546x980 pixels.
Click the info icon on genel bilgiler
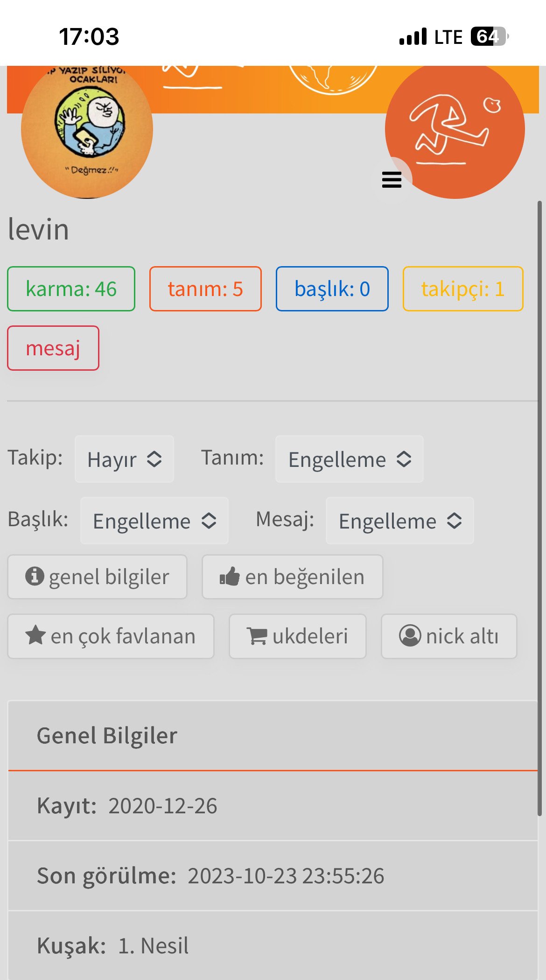pyautogui.click(x=35, y=576)
